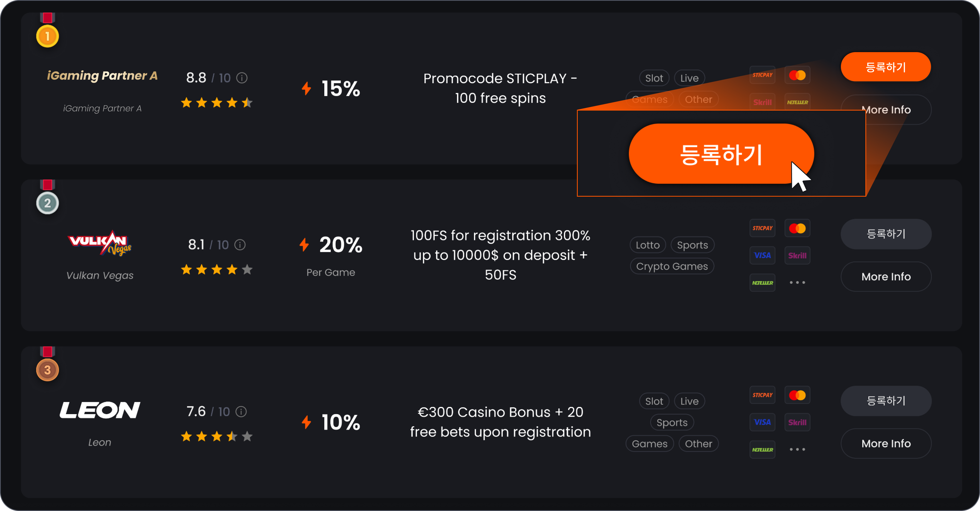
Task: Click the NETELLER icon in Vulkan Vegas row
Action: [x=762, y=282]
